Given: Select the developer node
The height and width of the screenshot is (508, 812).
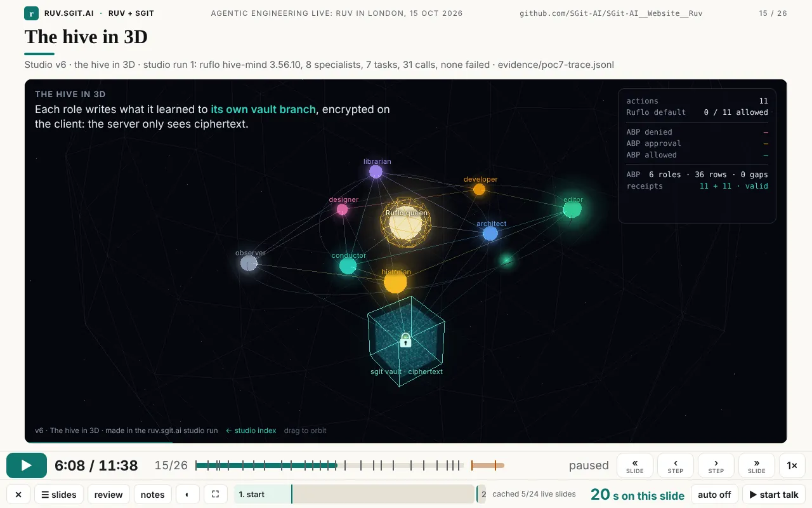Looking at the screenshot, I should coord(480,189).
